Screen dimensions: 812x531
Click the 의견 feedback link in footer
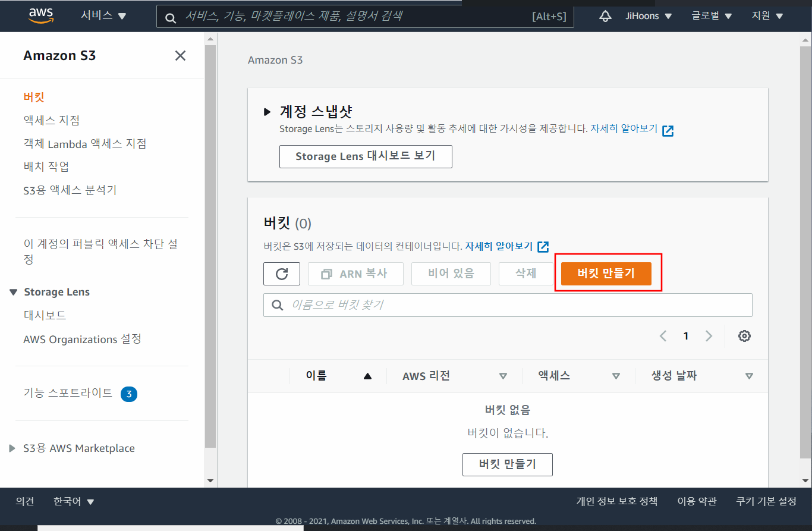25,501
